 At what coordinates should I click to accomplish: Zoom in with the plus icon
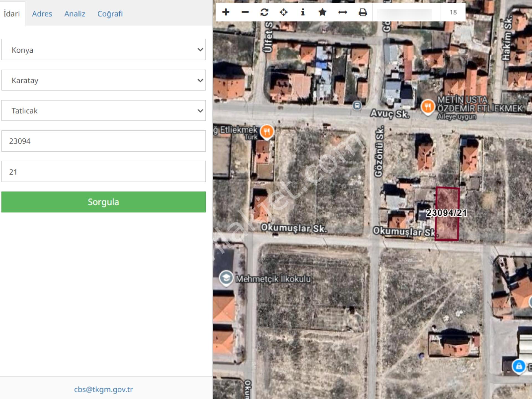click(x=226, y=12)
